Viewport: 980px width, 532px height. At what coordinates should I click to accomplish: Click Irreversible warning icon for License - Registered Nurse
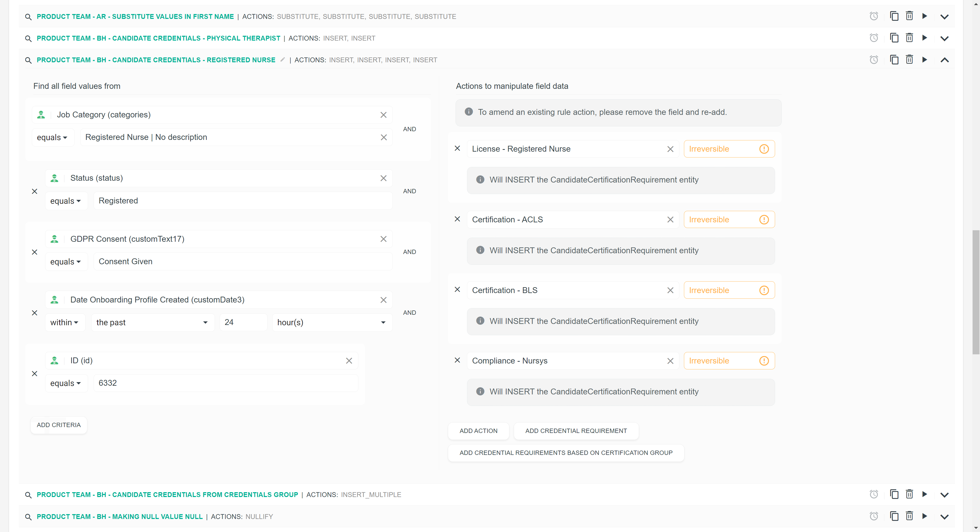pyautogui.click(x=764, y=149)
